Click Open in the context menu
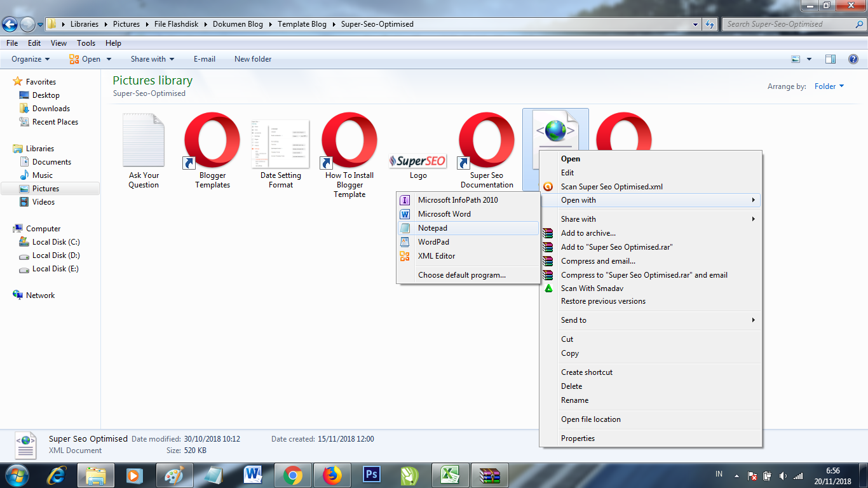Screen dimensions: 868x488 point(651,159)
